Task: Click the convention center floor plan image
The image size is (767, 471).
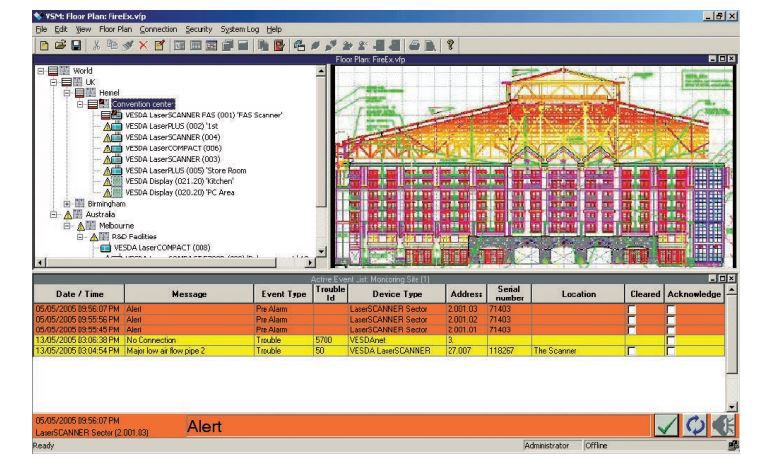Action: (x=534, y=166)
